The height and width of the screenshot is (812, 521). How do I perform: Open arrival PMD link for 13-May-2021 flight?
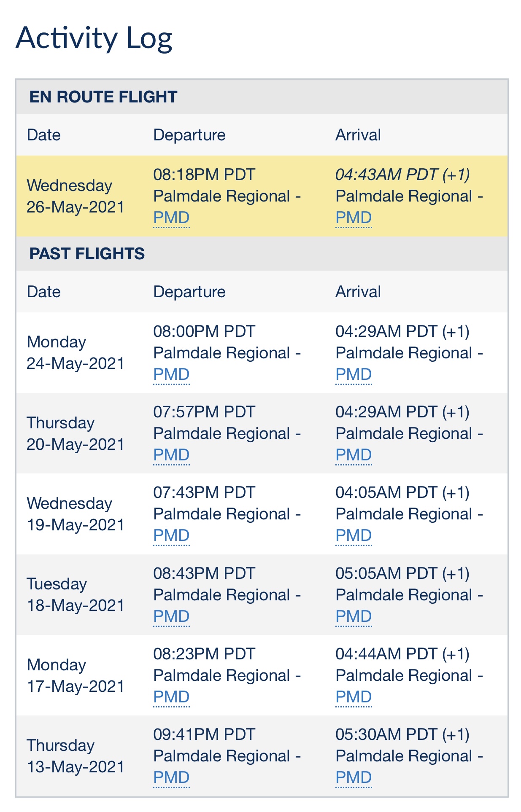(354, 778)
